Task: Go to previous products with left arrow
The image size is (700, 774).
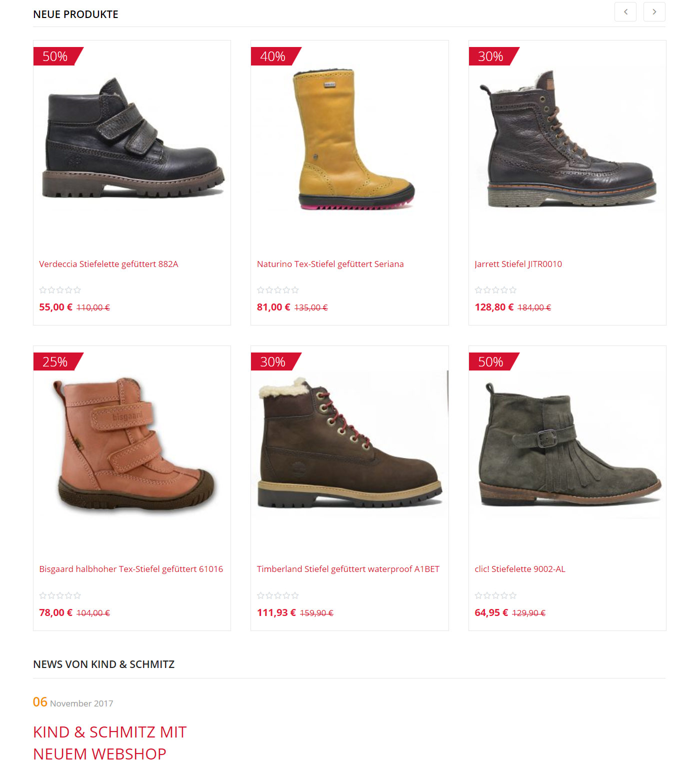Action: coord(625,12)
